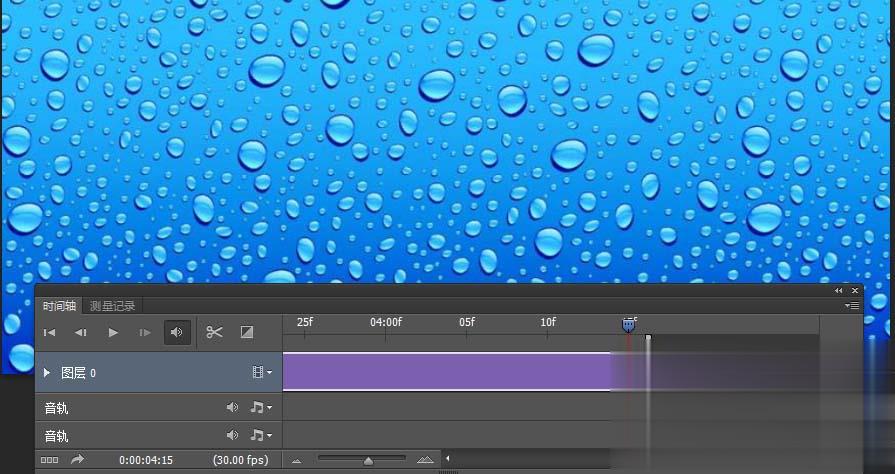Click the 04:00f mark on ruler

[386, 322]
